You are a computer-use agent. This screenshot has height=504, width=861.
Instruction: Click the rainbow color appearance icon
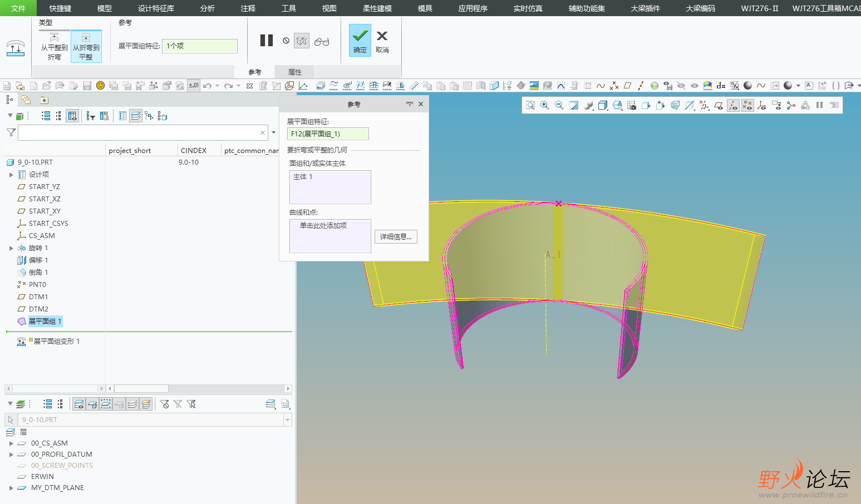(707, 86)
